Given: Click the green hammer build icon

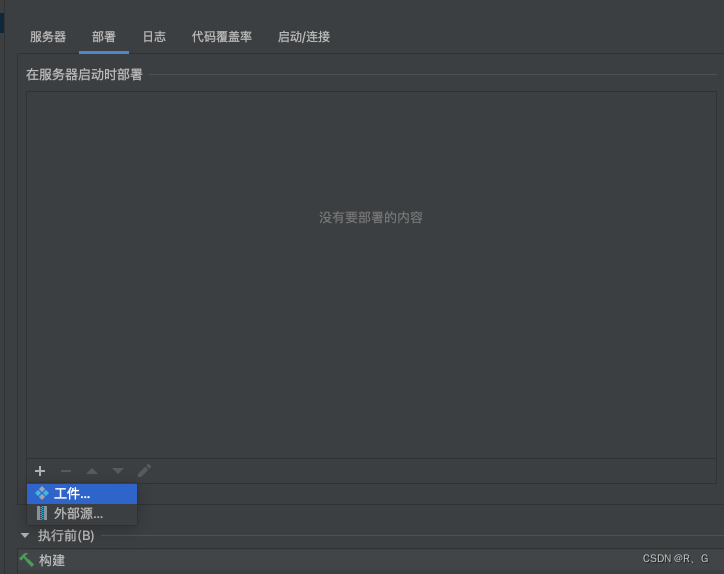Looking at the screenshot, I should 27,560.
